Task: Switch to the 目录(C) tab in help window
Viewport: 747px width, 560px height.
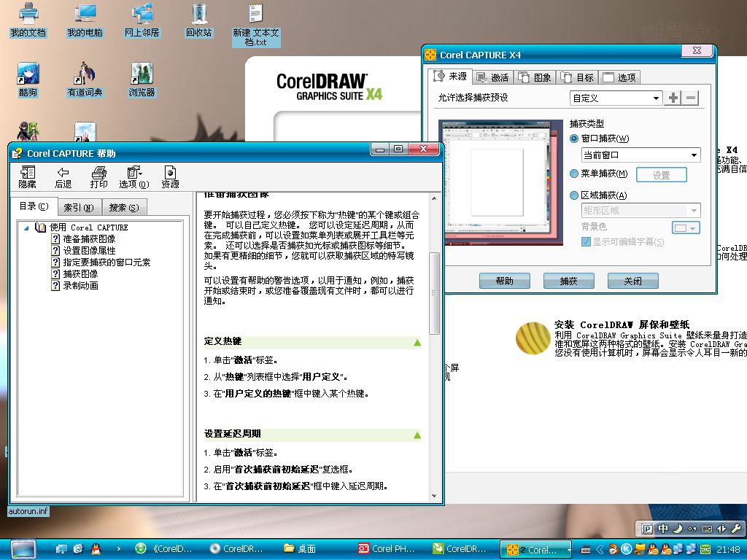Action: 34,206
